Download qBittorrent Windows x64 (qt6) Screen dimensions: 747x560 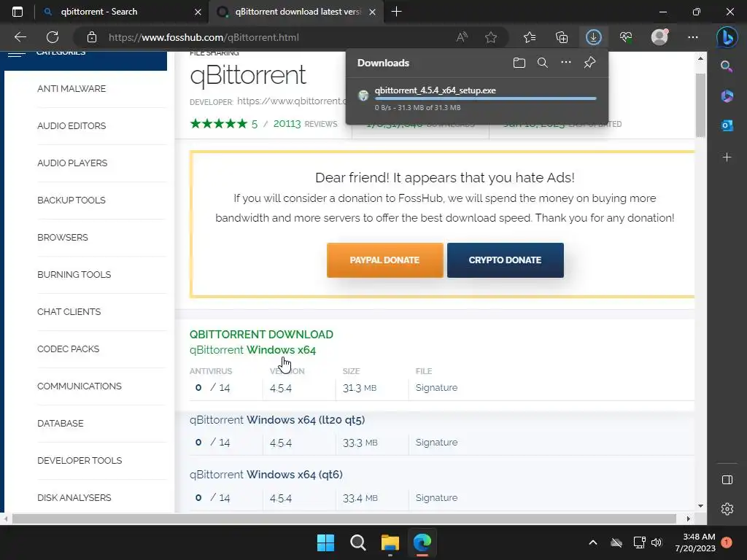click(x=266, y=475)
